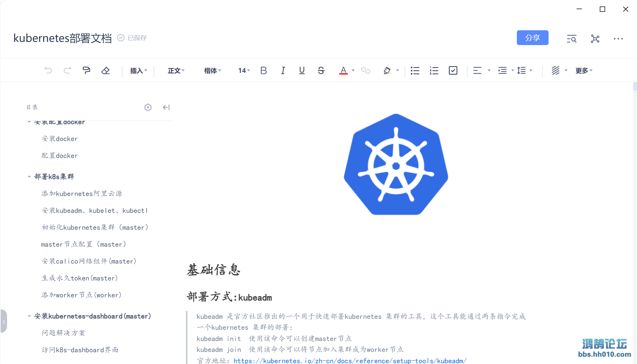Click the redo arrow icon

coord(67,70)
